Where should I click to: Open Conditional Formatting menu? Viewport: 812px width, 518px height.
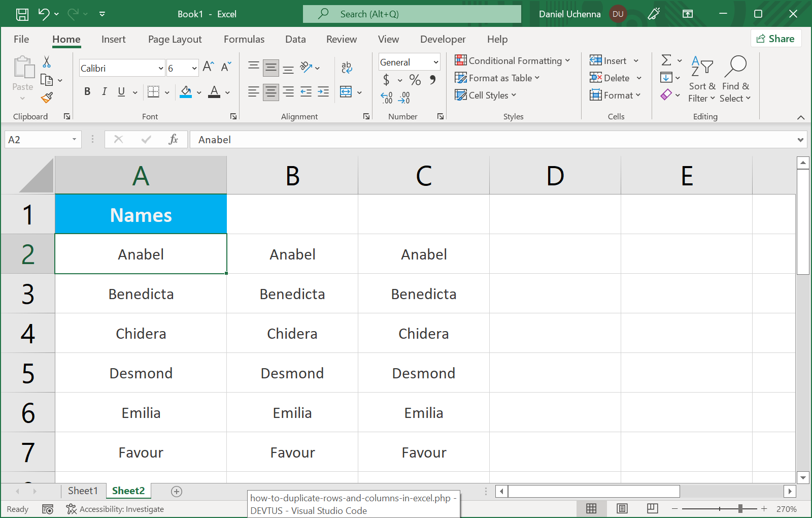coord(513,61)
